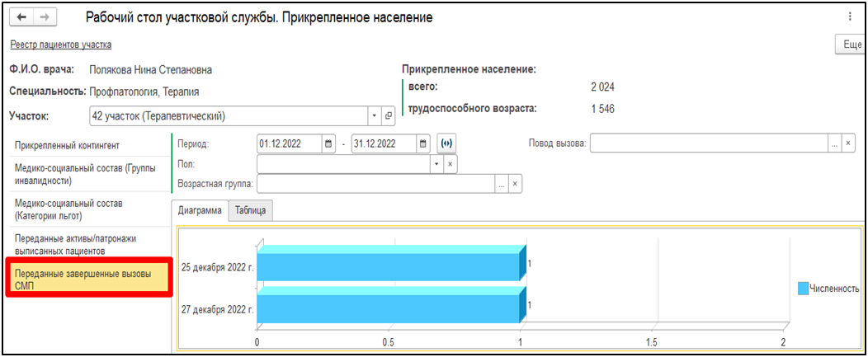Screen dimensions: 868x357
Task: Click the period selection button
Action: coord(446,143)
